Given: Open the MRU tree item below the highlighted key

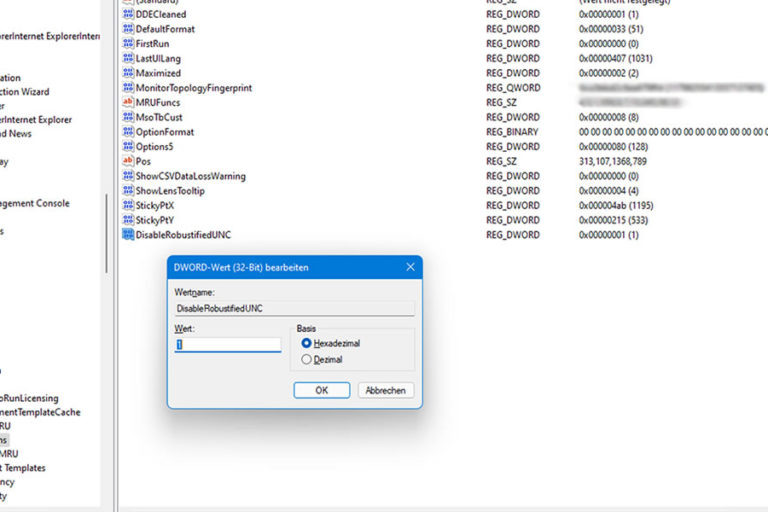Looking at the screenshot, I should pyautogui.click(x=9, y=454).
